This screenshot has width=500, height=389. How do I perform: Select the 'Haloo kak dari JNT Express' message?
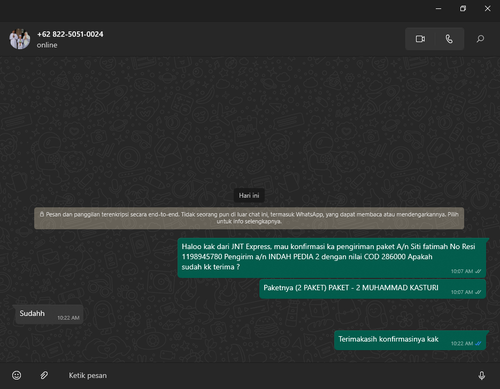(332, 258)
